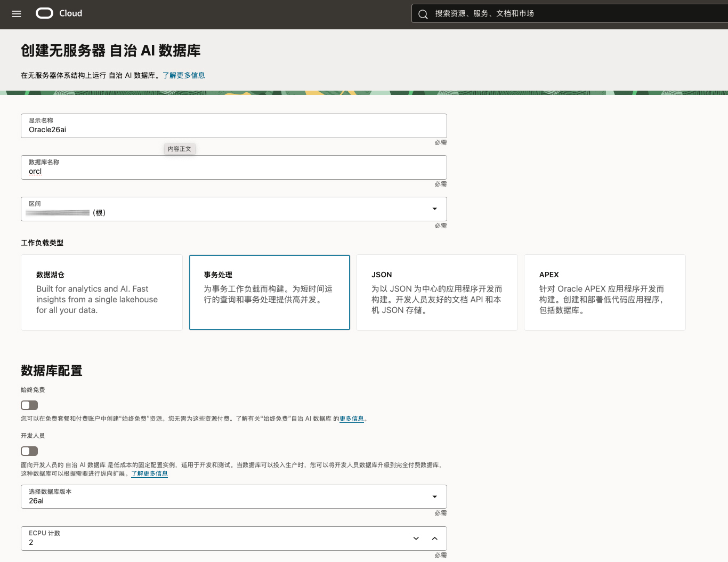Screen dimensions: 728x562
Task: Open the 选择数据库版本 dropdown
Action: coord(434,496)
